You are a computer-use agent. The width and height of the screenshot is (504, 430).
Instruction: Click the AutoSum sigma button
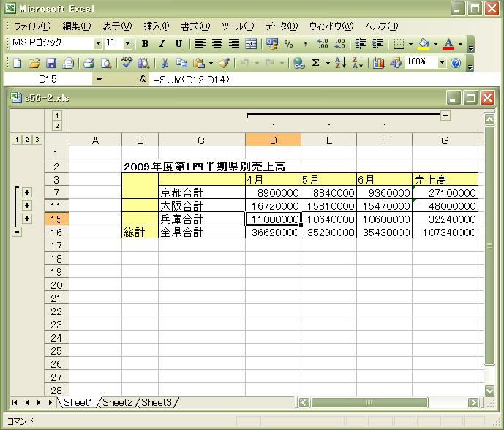(x=316, y=63)
